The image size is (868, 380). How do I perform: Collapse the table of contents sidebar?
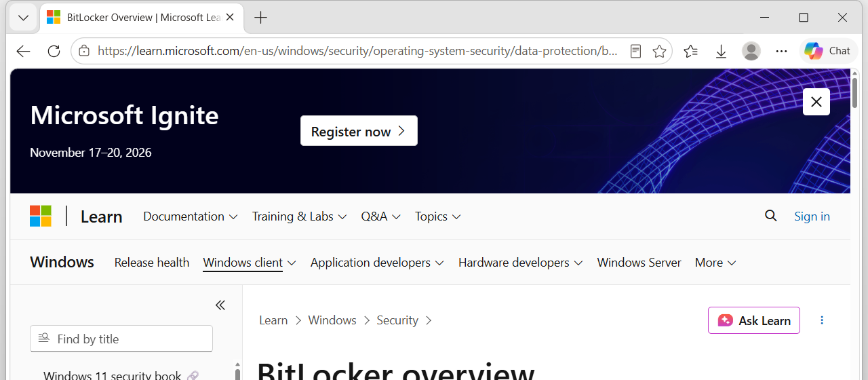(220, 305)
